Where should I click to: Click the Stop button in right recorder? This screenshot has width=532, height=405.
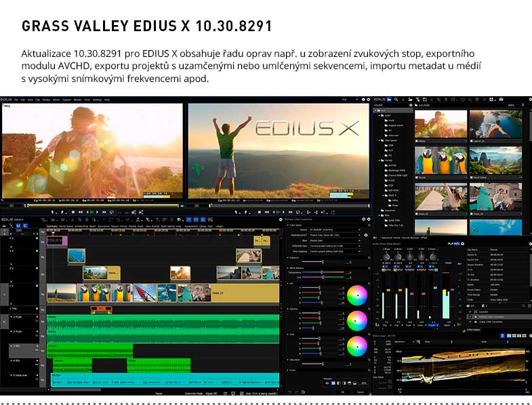[259, 212]
